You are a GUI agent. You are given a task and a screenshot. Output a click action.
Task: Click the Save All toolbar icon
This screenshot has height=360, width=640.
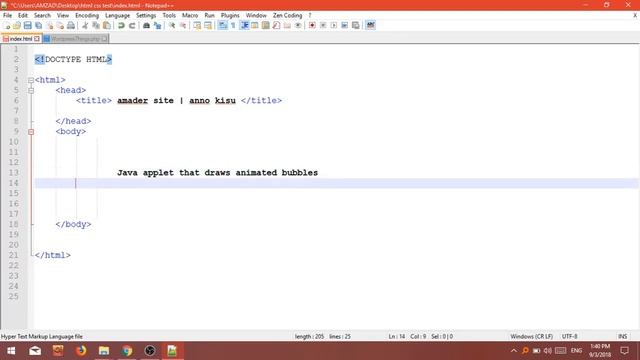(x=39, y=25)
